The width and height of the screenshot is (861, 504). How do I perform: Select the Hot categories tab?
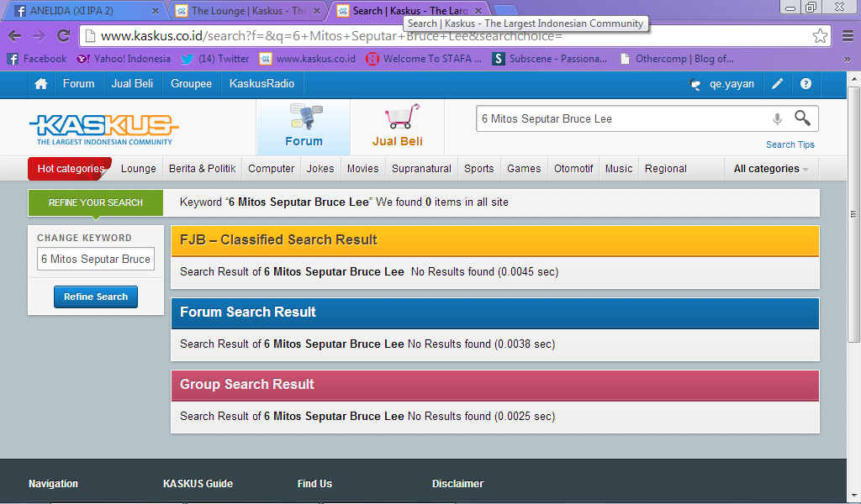pyautogui.click(x=71, y=169)
